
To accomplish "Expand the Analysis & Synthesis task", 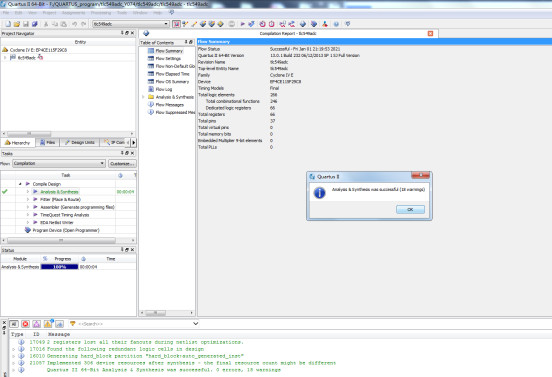I will tap(28, 192).
